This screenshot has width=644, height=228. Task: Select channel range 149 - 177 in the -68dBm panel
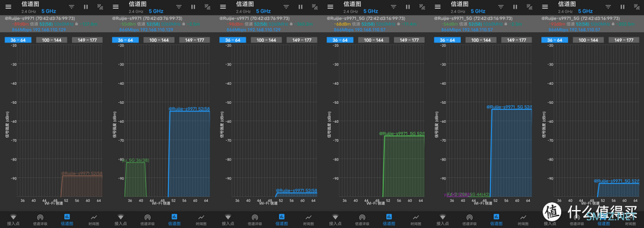[x=410, y=40]
